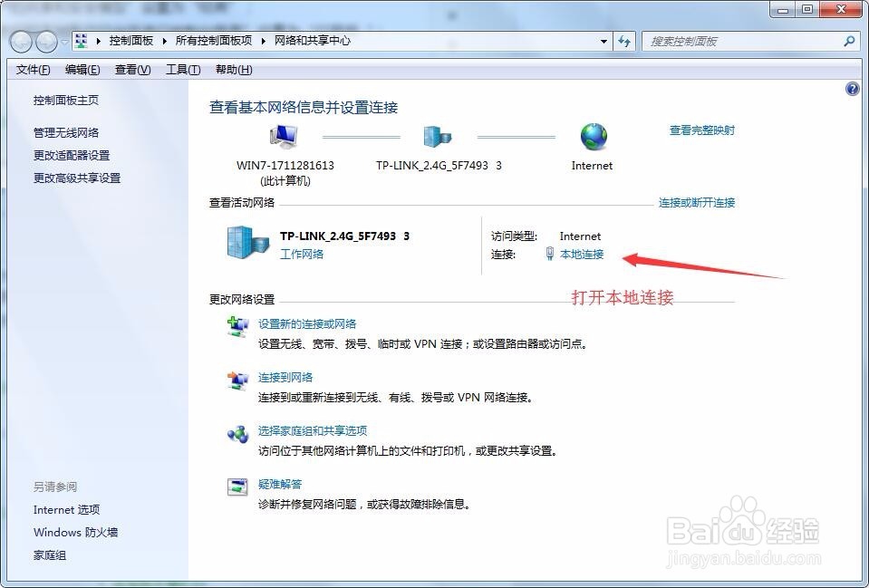Viewport: 869px width, 588px height.
Task: Click the back navigation arrow
Action: click(x=20, y=41)
